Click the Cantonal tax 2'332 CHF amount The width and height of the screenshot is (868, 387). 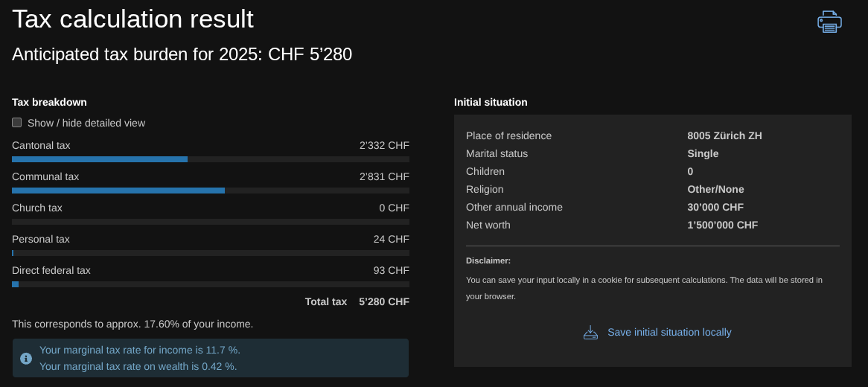(x=384, y=145)
